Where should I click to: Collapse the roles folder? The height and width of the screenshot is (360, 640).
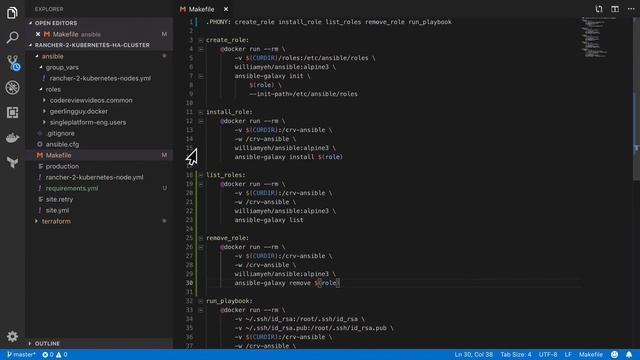click(41, 89)
